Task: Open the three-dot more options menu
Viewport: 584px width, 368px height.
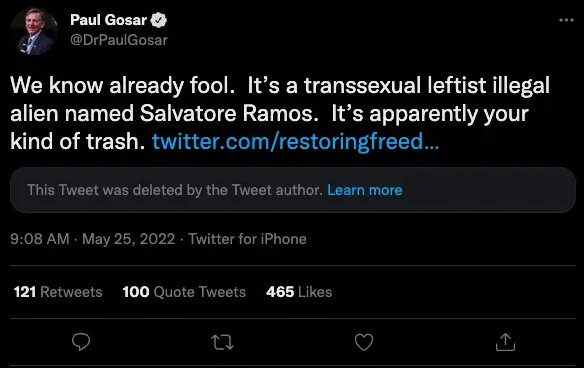Action: 566,20
